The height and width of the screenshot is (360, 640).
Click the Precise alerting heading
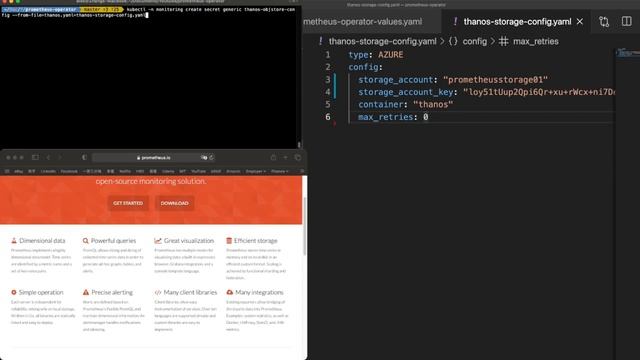click(112, 293)
